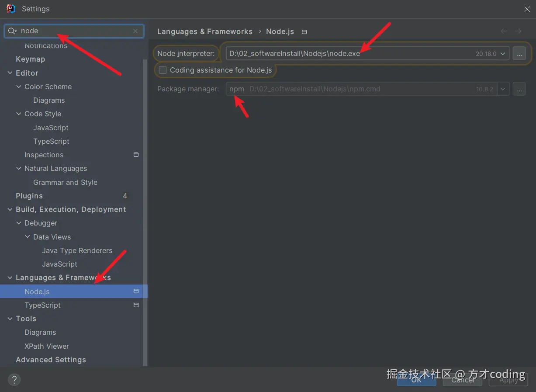The image size is (536, 392).
Task: Collapse Languages & Frameworks section
Action: (10, 278)
